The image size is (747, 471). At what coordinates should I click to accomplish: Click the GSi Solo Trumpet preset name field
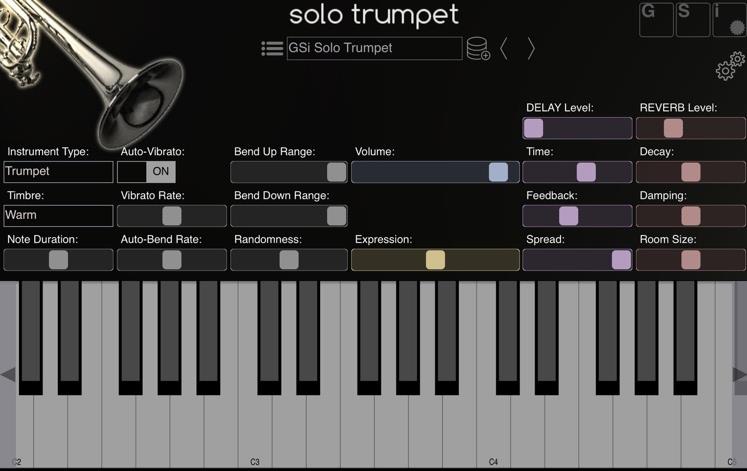pos(374,48)
